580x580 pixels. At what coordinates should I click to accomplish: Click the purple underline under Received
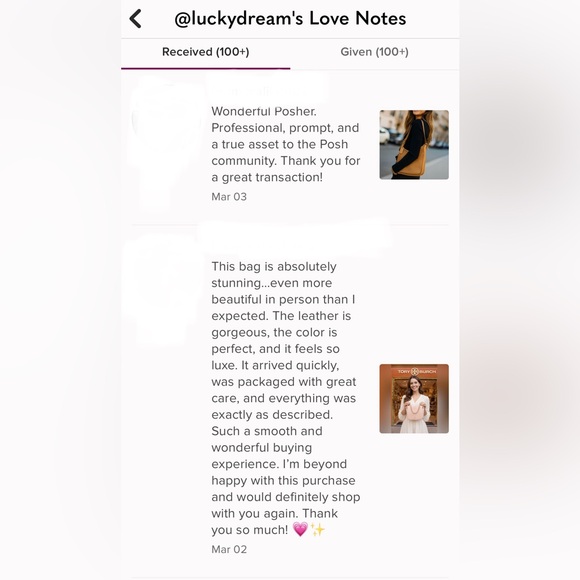point(206,68)
